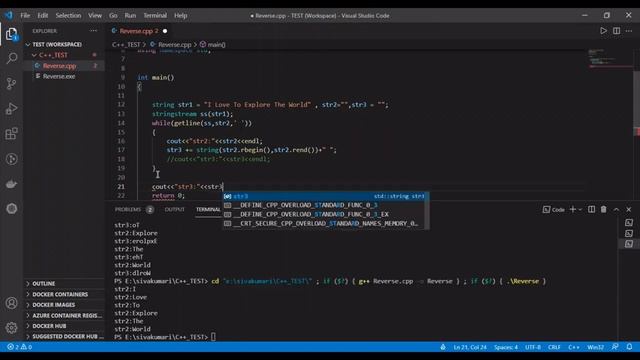This screenshot has height=360, width=640.
Task: Run the code with play button
Action: (x=603, y=31)
